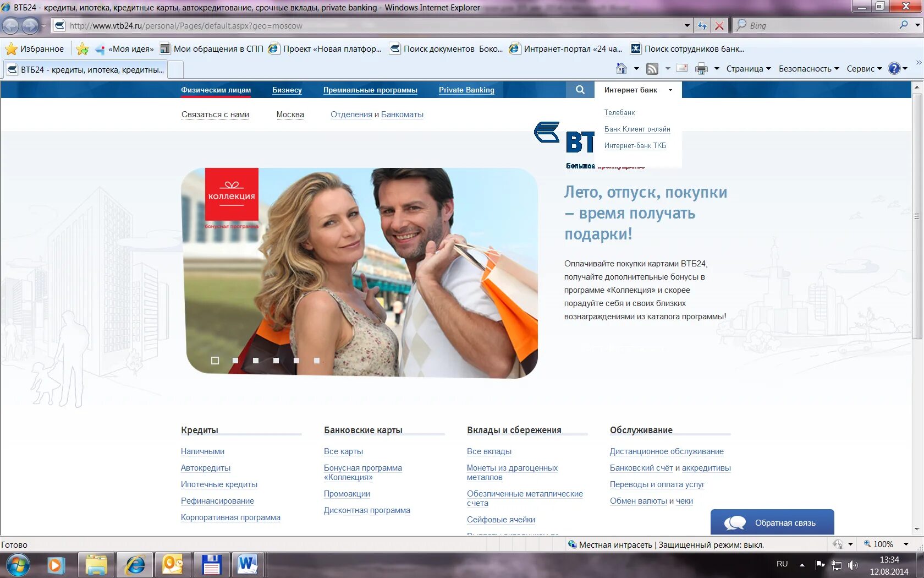Image resolution: width=924 pixels, height=578 pixels.
Task: Expand the Bing search provider dropdown
Action: tap(917, 25)
